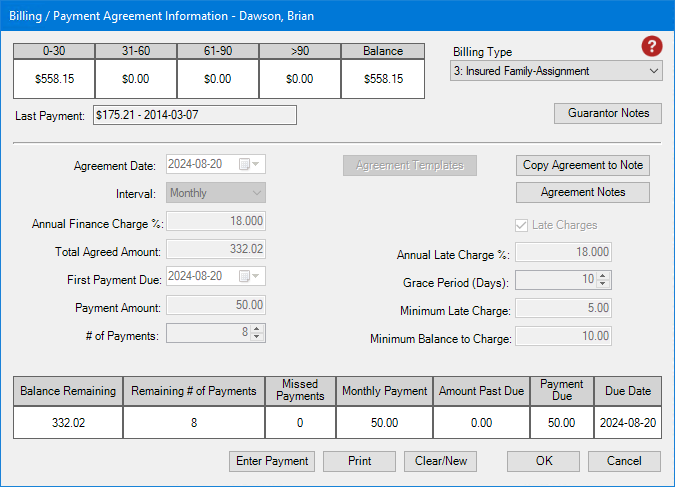Expand the Interval Monthly dropdown
Image resolution: width=675 pixels, height=487 pixels.
[x=215, y=193]
